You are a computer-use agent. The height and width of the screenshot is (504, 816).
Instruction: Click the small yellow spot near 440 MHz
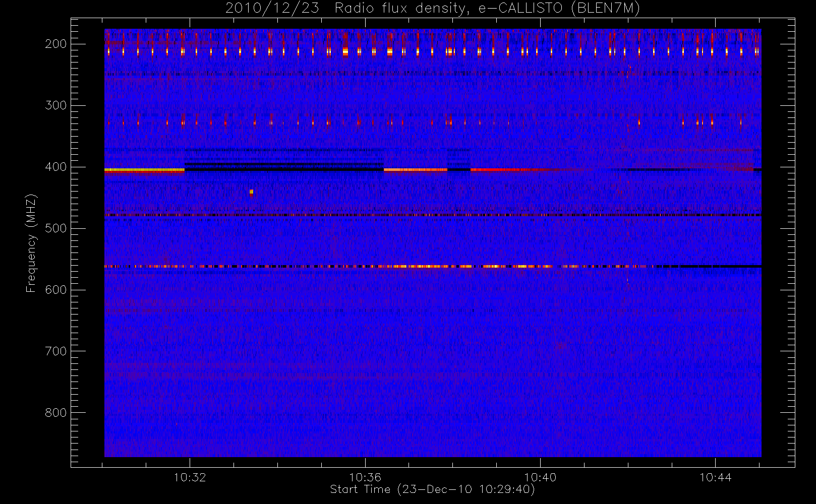[251, 192]
